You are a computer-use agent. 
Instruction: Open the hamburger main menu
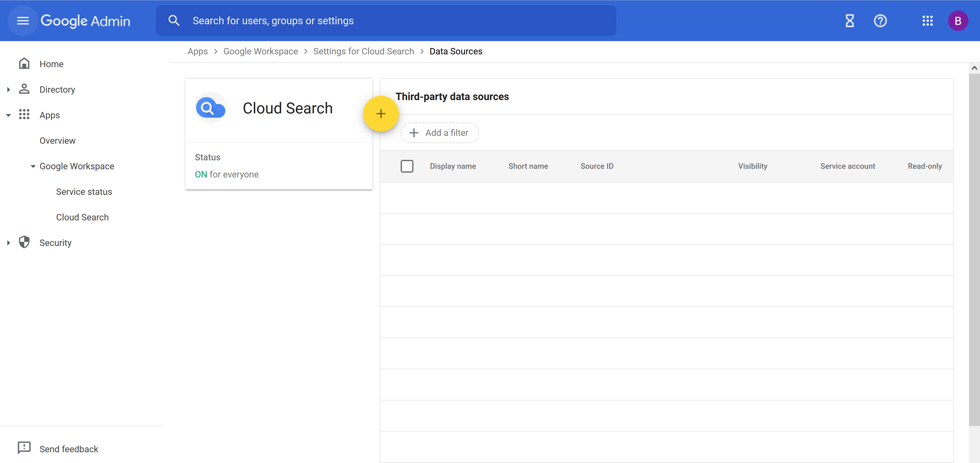23,21
